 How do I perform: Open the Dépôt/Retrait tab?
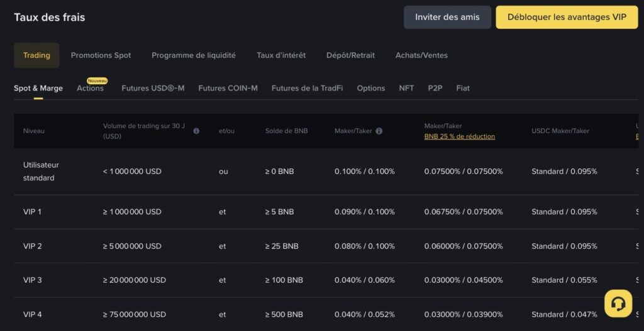point(350,55)
